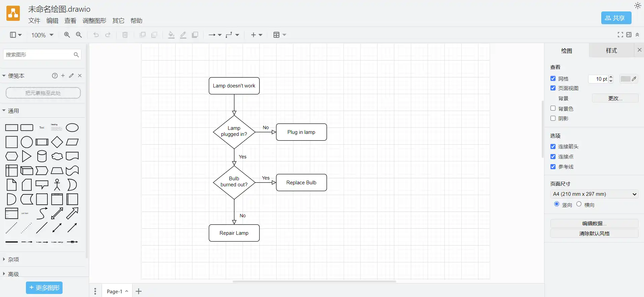Click the zoom out magnifier icon

pos(79,35)
